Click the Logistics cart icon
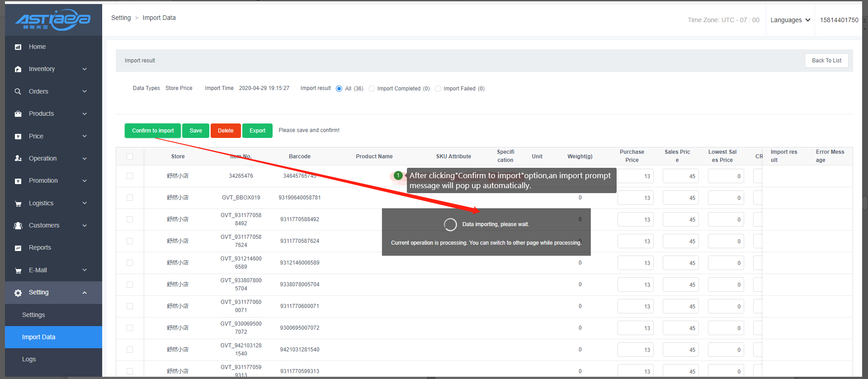868x379 pixels. tap(18, 204)
